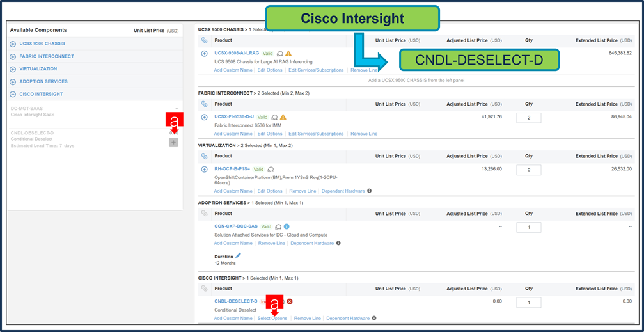This screenshot has width=644, height=332.
Task: Click the Qty field for RH-OCP-B-P1S=
Action: click(x=529, y=170)
